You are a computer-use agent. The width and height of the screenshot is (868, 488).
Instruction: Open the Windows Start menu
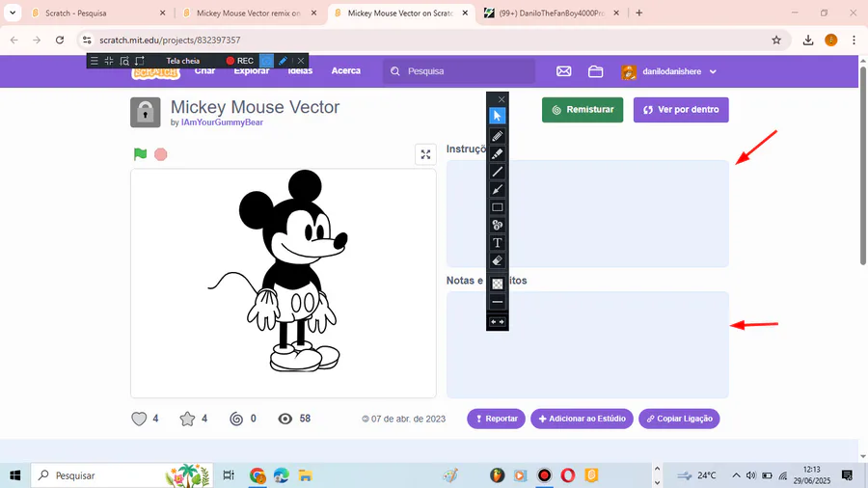tap(14, 475)
